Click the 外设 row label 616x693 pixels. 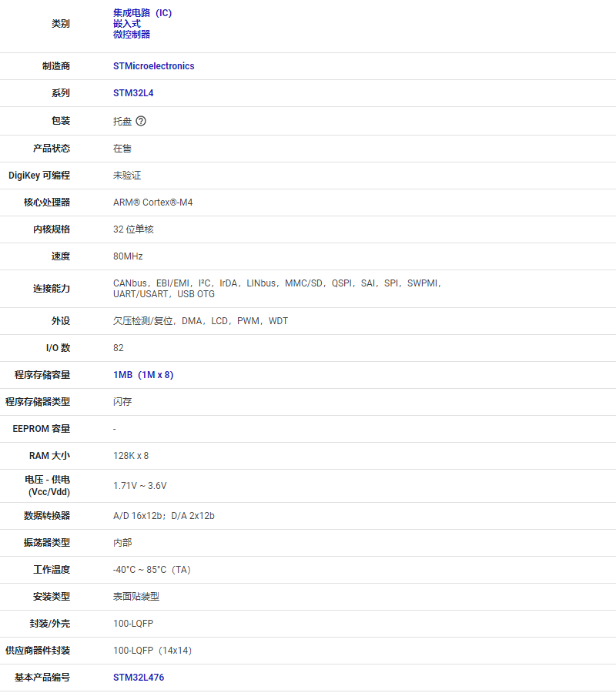pos(61,321)
